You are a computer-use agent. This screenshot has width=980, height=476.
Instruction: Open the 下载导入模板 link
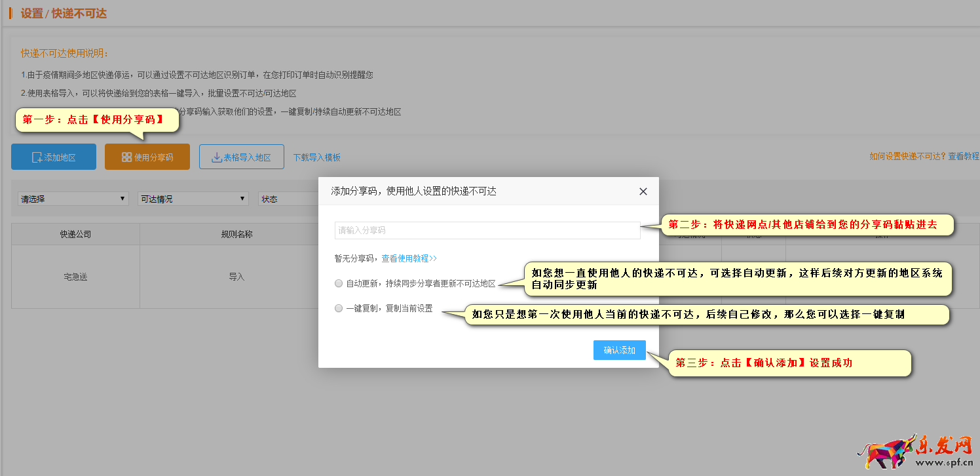click(x=316, y=157)
